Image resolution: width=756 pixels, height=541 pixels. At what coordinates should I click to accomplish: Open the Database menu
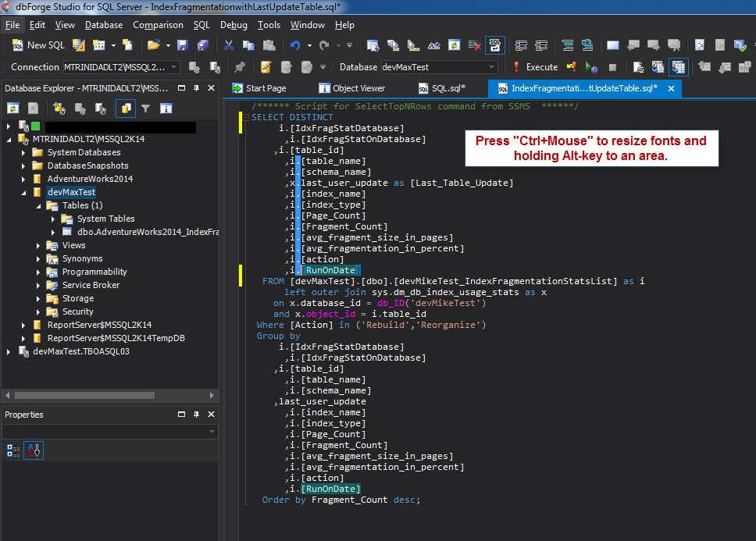(x=104, y=25)
